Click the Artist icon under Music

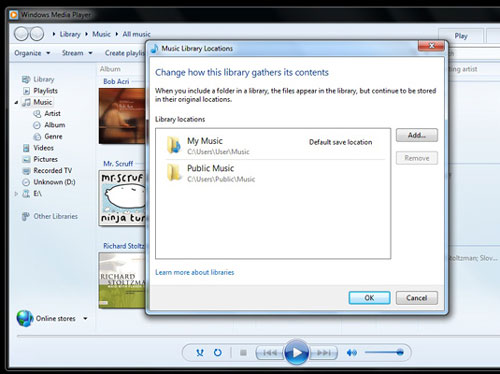tap(37, 114)
